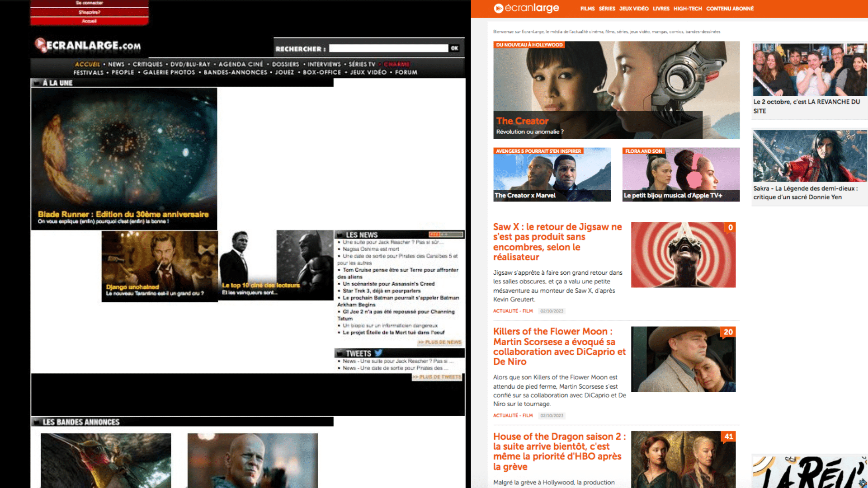Click the RSS badge in LES NEWS header
The height and width of the screenshot is (488, 868).
tap(446, 235)
